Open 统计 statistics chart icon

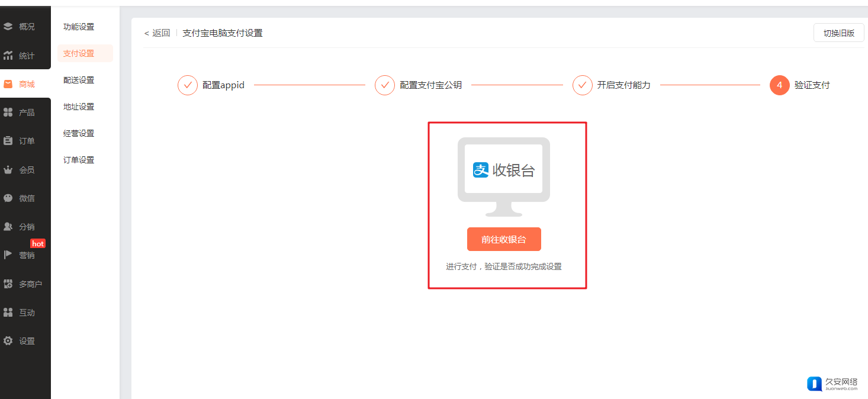coord(8,56)
